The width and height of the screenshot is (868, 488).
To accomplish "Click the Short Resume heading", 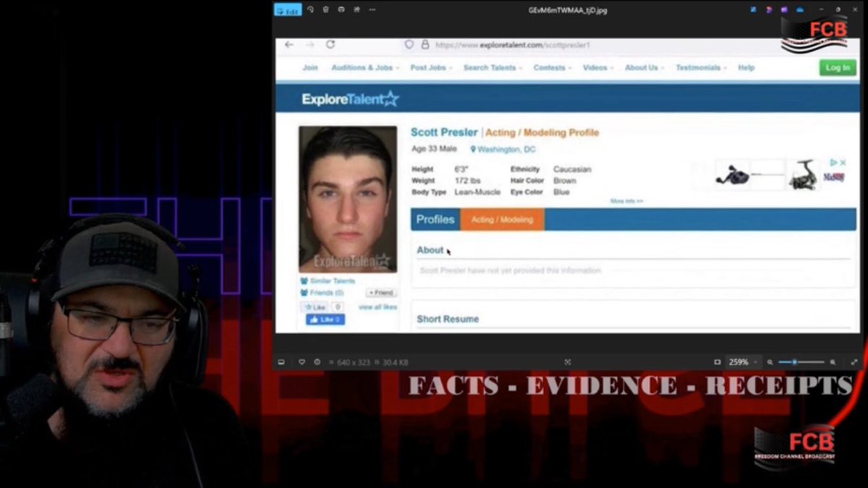I will pos(448,319).
